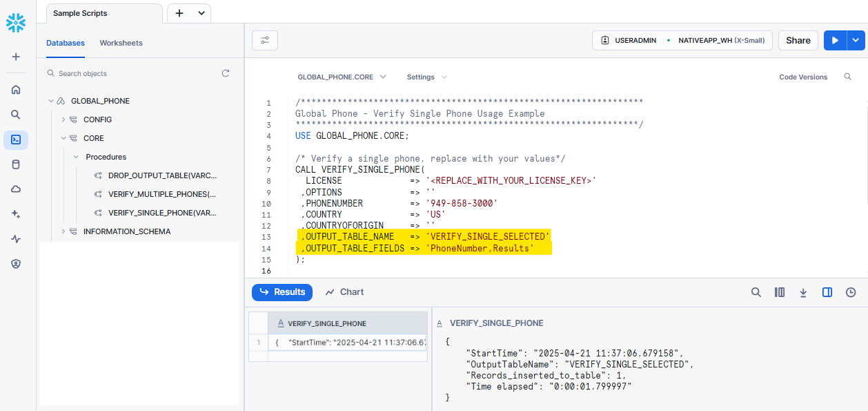Screen dimensions: 868x411
Task: Run the worksheet with the play button
Action: [835, 40]
